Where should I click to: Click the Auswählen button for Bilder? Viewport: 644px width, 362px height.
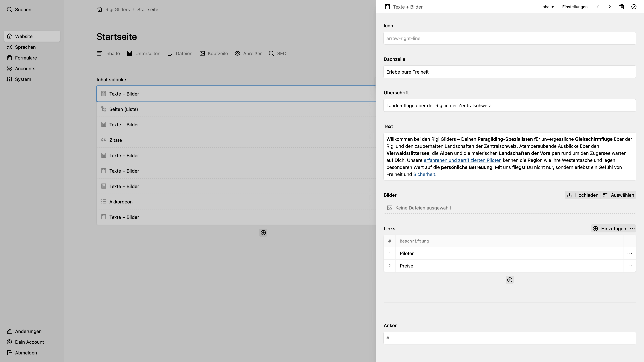tap(618, 195)
